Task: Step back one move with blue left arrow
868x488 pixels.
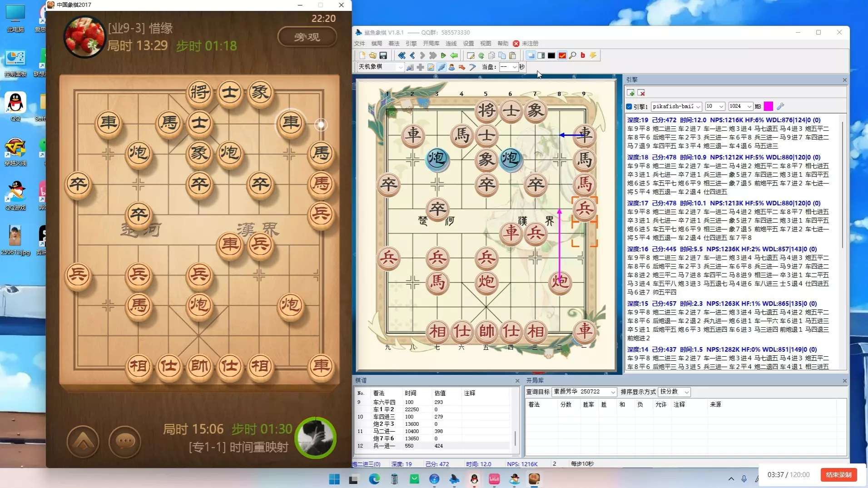Action: [412, 55]
